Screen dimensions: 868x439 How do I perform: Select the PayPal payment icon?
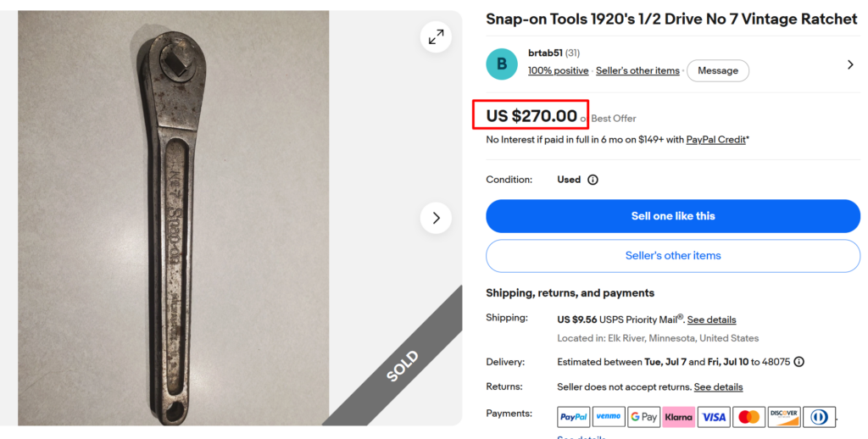(574, 417)
